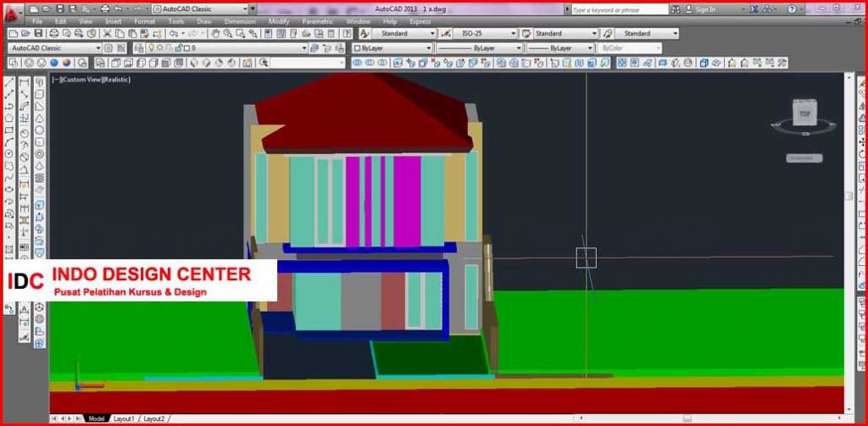The height and width of the screenshot is (426, 868).
Task: Open the Named Views manager icon
Action: pos(100,63)
